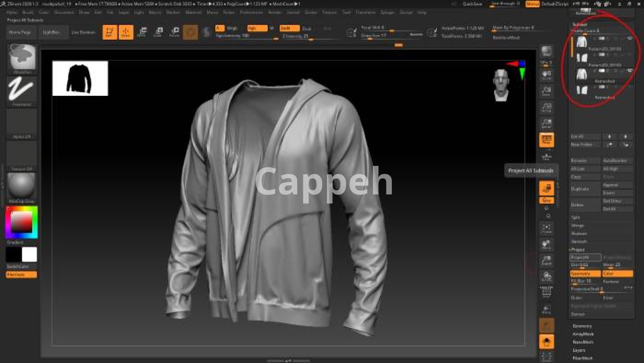The width and height of the screenshot is (644, 363).
Task: Select the Move transform icon
Action: pos(142,32)
